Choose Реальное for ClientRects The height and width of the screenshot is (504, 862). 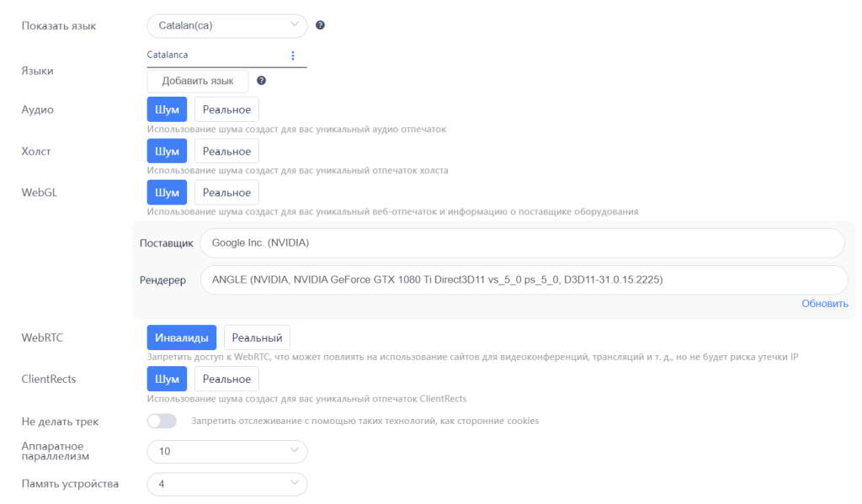click(x=226, y=379)
